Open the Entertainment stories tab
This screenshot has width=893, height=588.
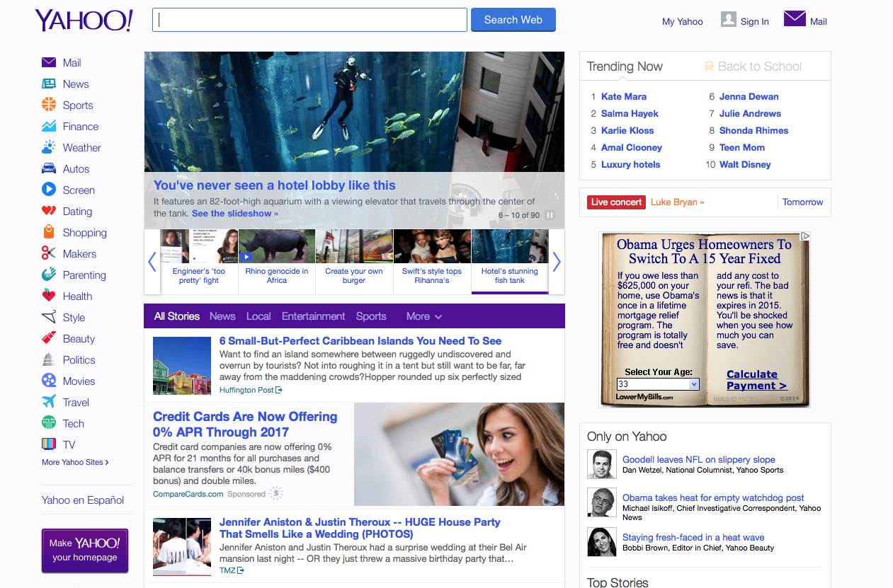[313, 316]
